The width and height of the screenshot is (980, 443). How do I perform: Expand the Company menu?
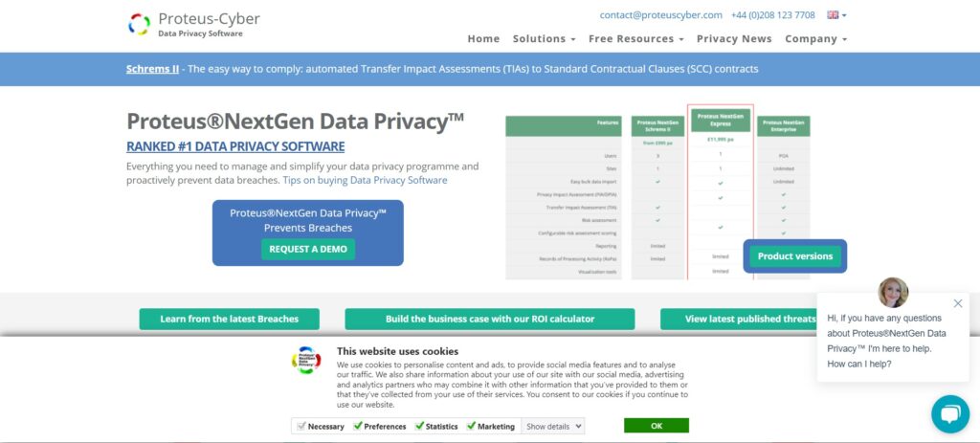point(816,38)
